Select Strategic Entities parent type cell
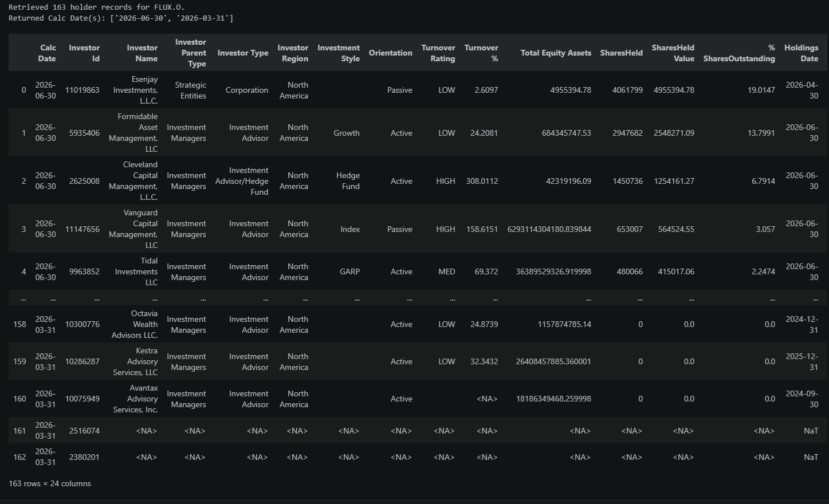 click(190, 90)
